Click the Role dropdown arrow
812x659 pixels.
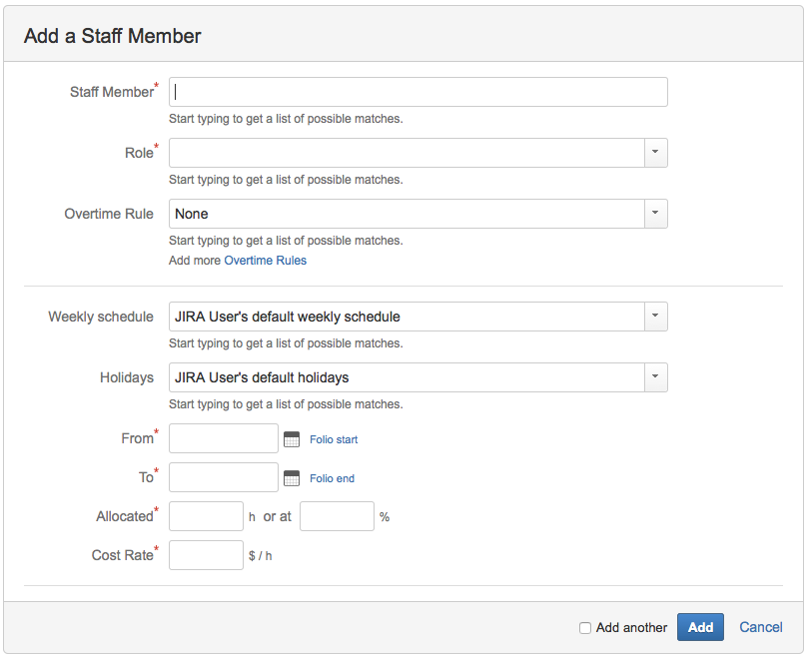(655, 152)
